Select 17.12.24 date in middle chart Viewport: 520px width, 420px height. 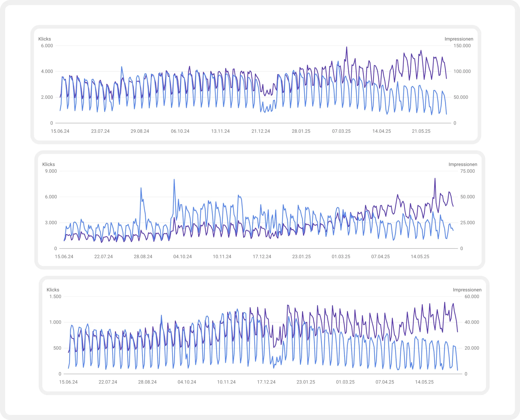[262, 256]
